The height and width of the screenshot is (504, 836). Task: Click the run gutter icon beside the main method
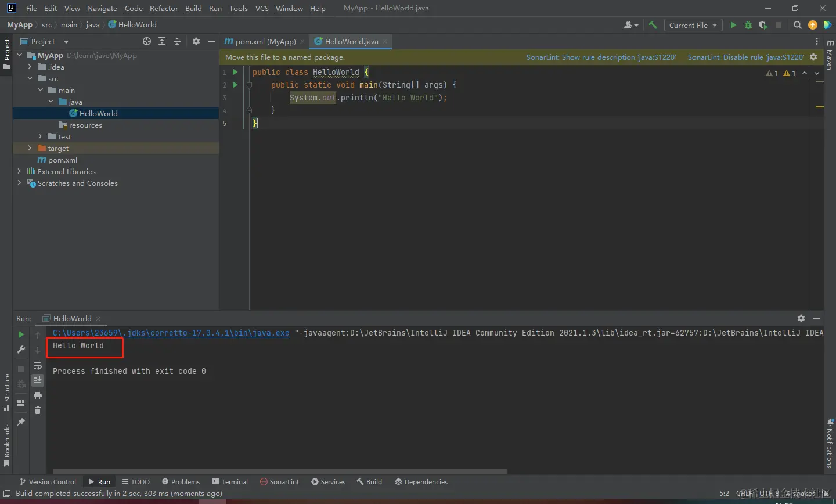[x=235, y=85]
